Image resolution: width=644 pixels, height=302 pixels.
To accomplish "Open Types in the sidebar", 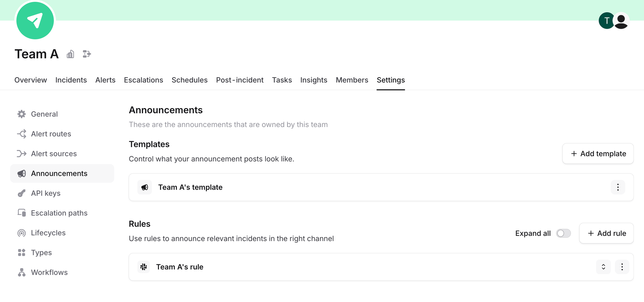I will 62,253.
